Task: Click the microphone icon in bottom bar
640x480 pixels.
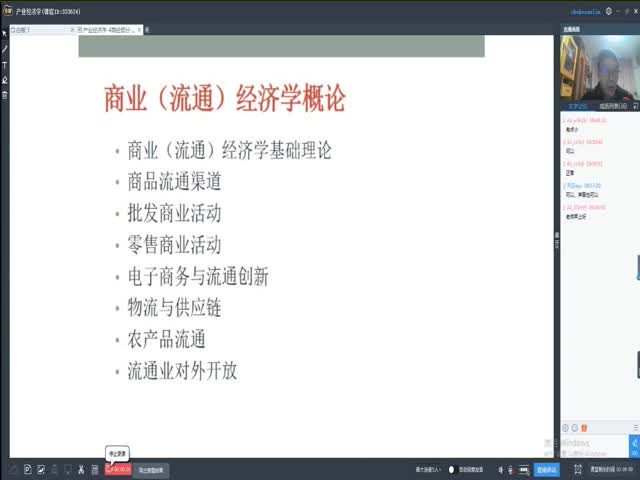Action: click(511, 470)
